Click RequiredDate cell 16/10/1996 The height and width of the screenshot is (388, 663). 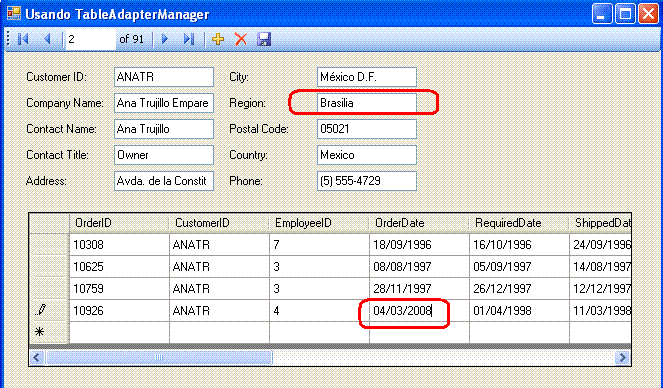point(519,244)
